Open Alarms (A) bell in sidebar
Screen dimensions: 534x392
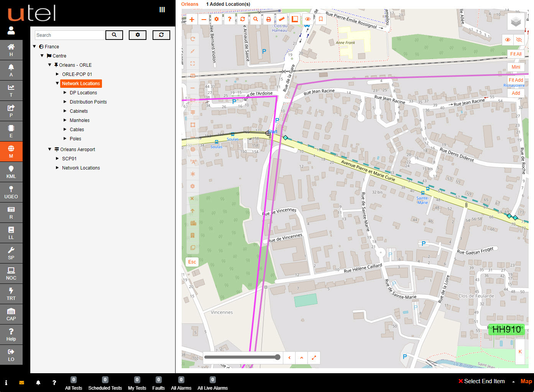pos(11,70)
